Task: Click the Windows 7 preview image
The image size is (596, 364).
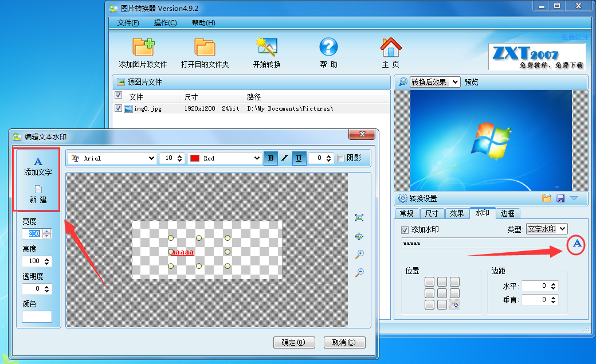Action: [491, 140]
